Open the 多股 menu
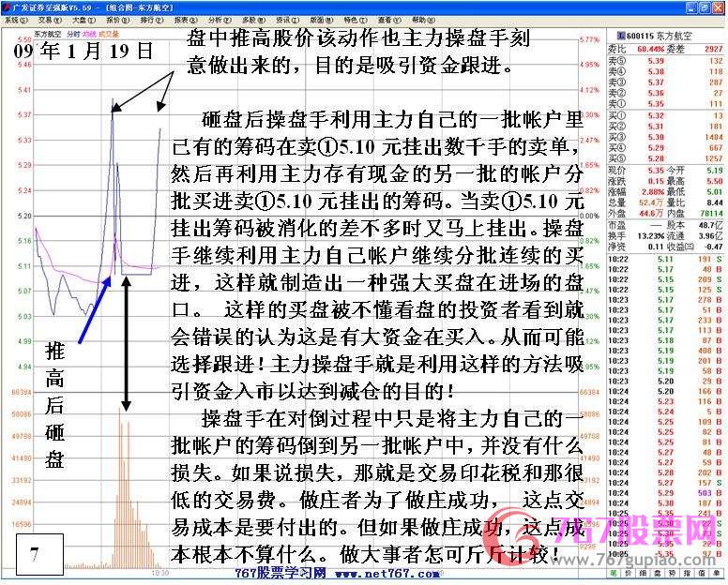The height and width of the screenshot is (585, 728). (253, 21)
